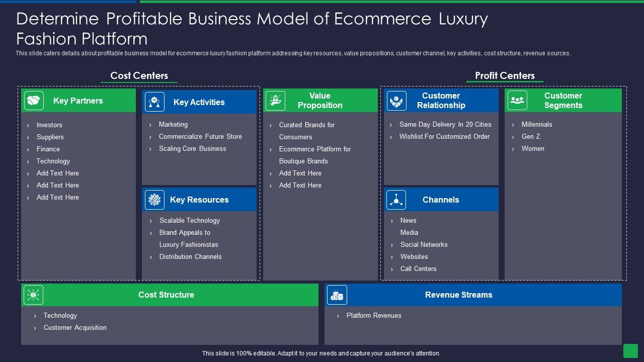This screenshot has height=362, width=644.
Task: Click the Women bullet
Action: coord(533,148)
